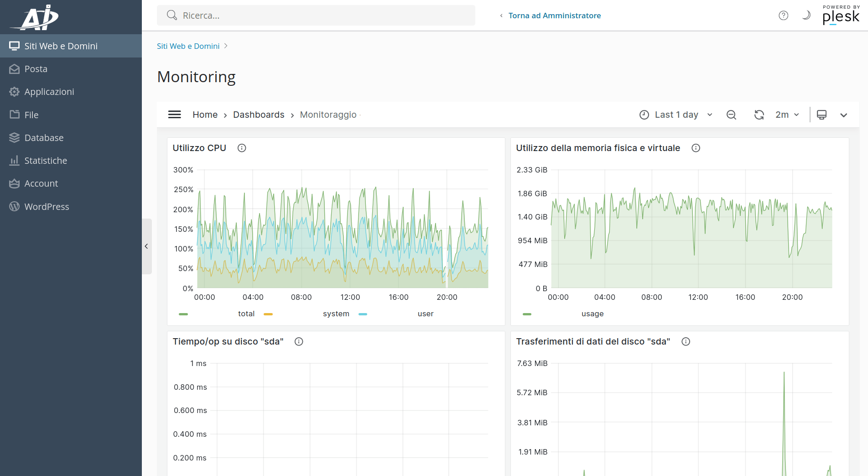The height and width of the screenshot is (476, 868).
Task: Click green usage legend color swatch
Action: click(x=527, y=314)
